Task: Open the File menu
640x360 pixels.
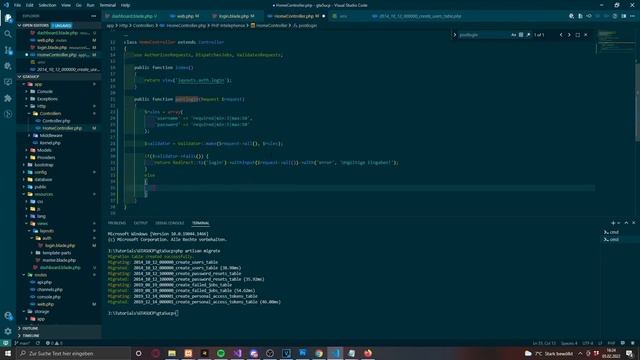Action: click(18, 5)
